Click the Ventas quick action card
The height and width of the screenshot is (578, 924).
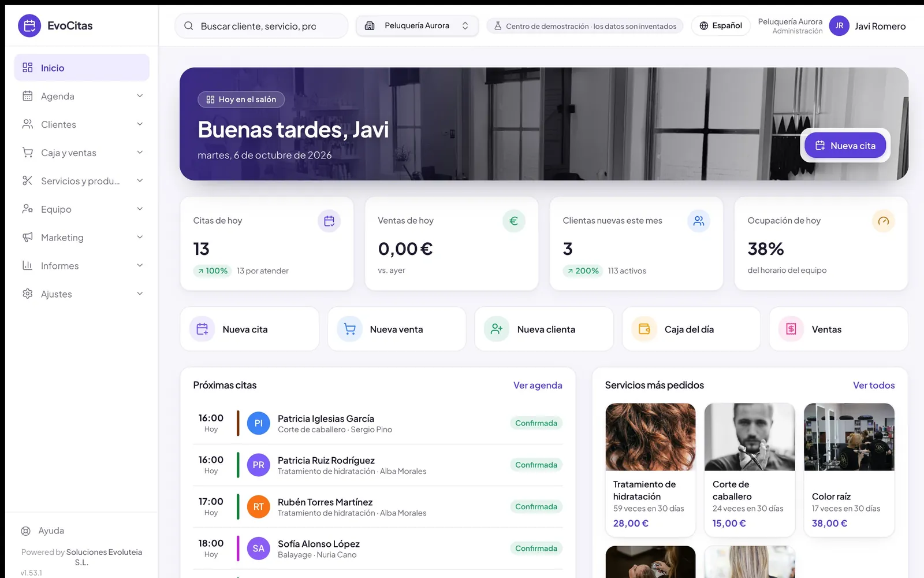839,329
